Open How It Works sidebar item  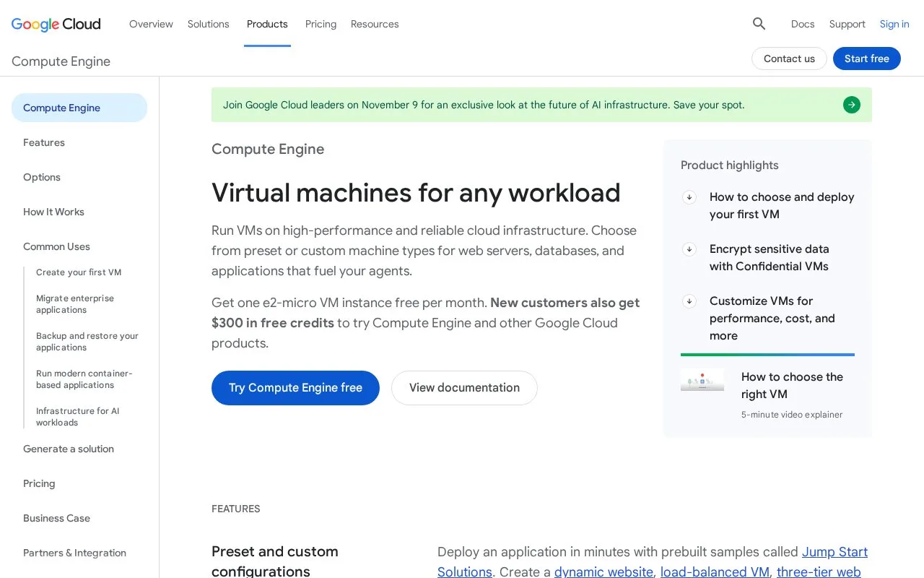point(53,212)
